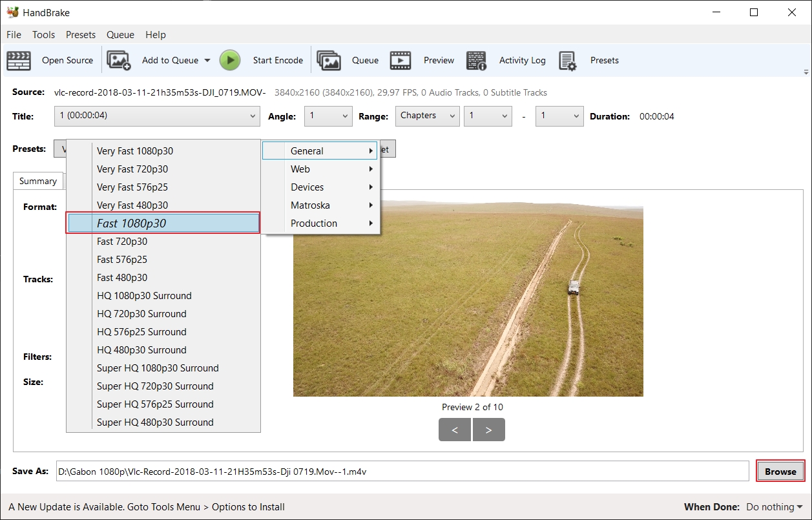Open the Activity Log icon

pyautogui.click(x=476, y=60)
